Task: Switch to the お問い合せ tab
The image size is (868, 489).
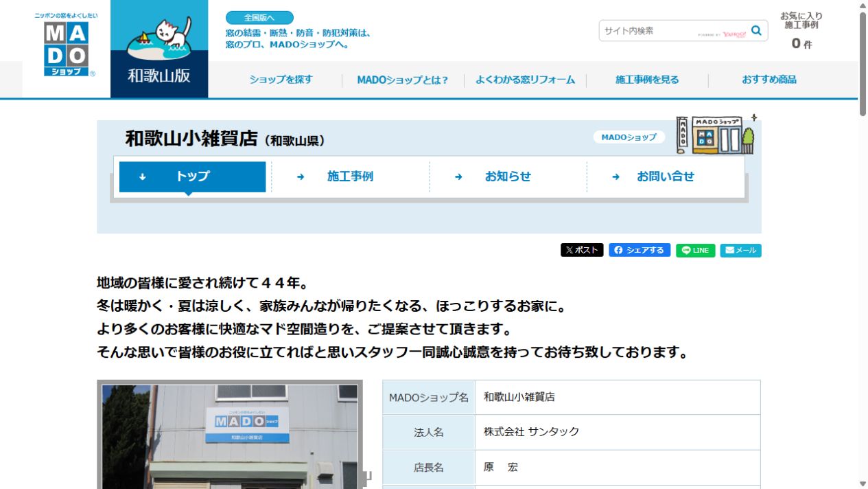Action: click(666, 177)
